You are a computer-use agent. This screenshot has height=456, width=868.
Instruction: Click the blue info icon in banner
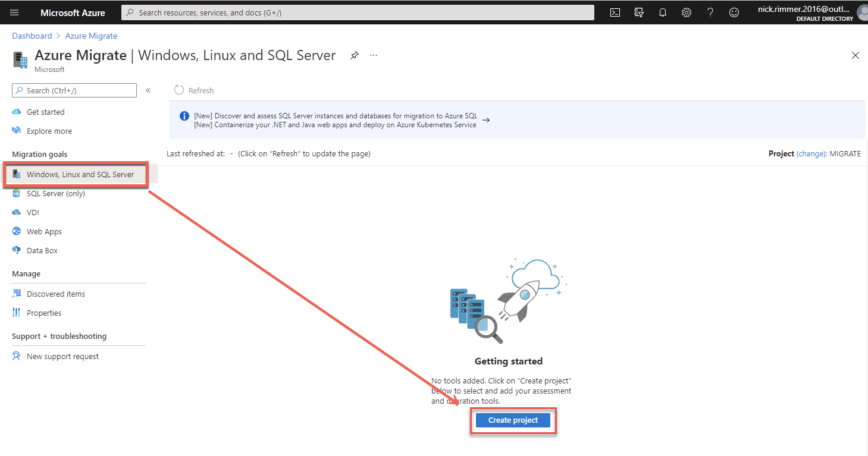(x=184, y=116)
